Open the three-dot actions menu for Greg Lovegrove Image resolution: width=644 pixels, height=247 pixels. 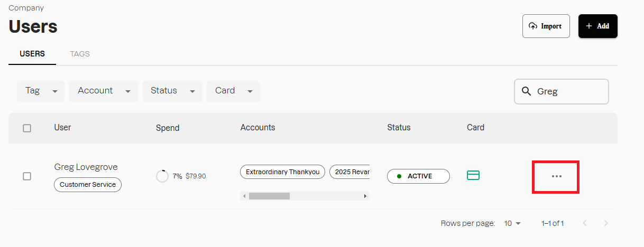coord(556,176)
